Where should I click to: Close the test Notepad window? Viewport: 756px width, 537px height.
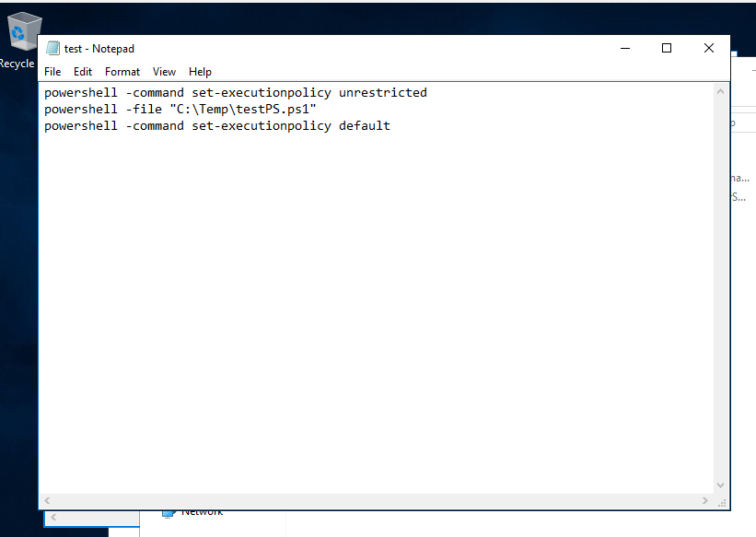pos(709,48)
